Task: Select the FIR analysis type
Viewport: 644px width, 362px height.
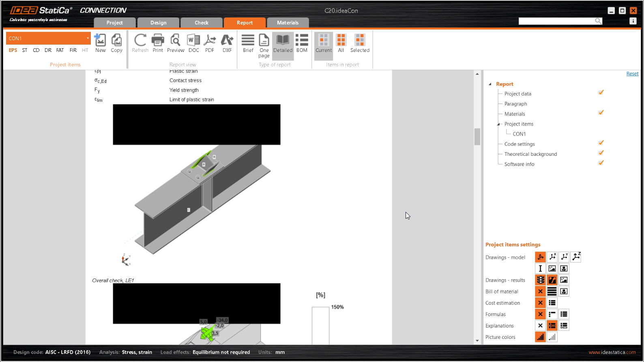Action: [73, 50]
